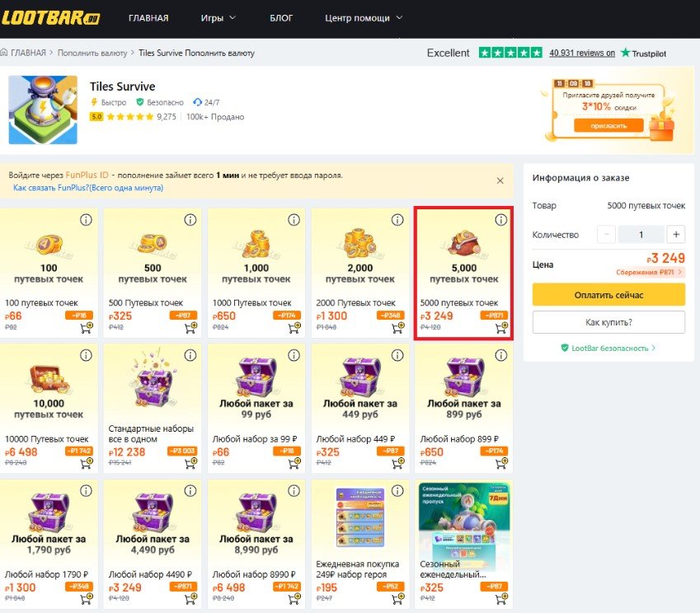Expand the Игры dropdown menu

[x=218, y=17]
